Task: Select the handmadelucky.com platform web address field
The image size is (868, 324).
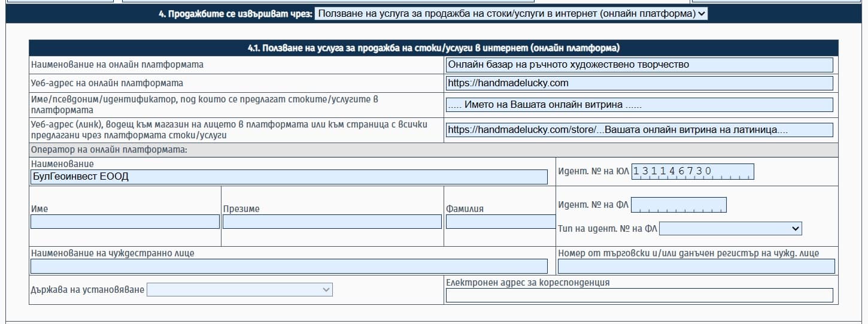Action: tap(639, 83)
